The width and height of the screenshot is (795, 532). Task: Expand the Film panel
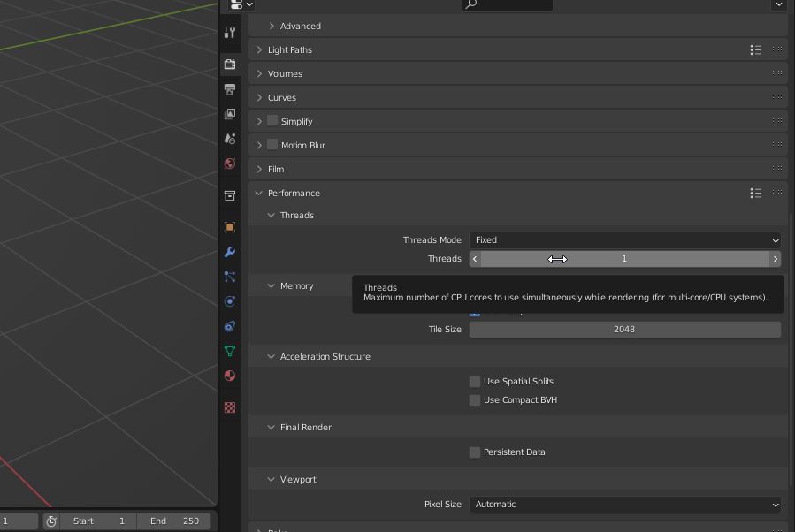tap(260, 169)
